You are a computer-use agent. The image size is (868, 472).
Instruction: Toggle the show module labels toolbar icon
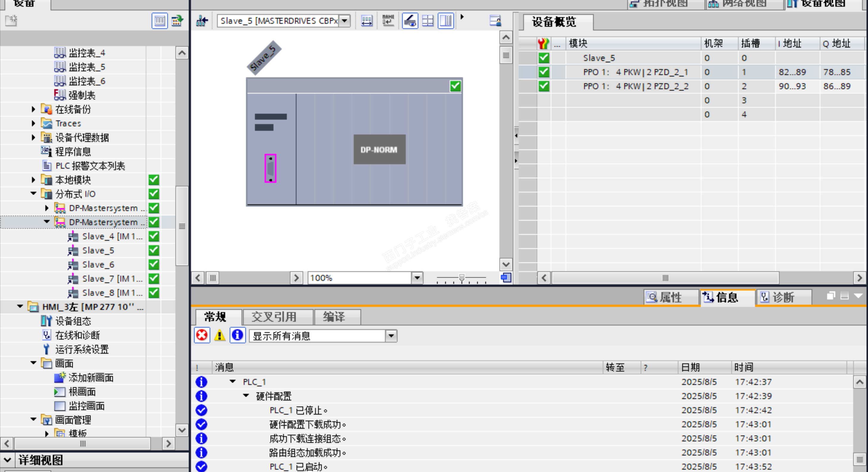tap(410, 21)
